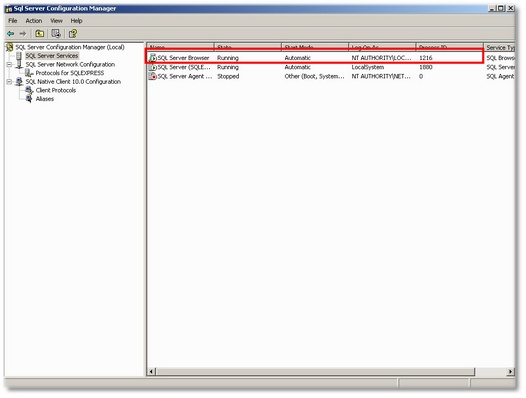This screenshot has width=526, height=398.
Task: Click NT AUTHORITY\NET... log on cell
Action: (x=381, y=77)
